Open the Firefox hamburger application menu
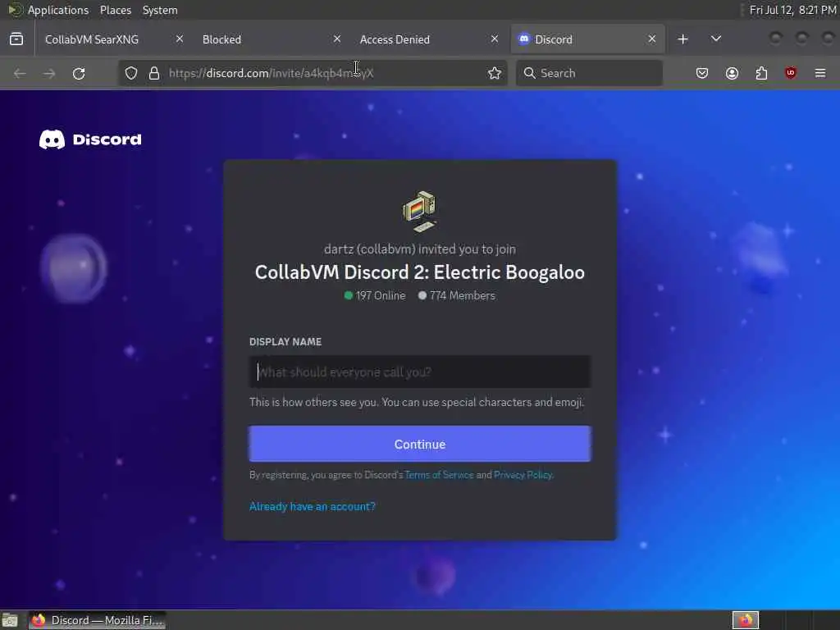This screenshot has width=840, height=630. point(820,73)
